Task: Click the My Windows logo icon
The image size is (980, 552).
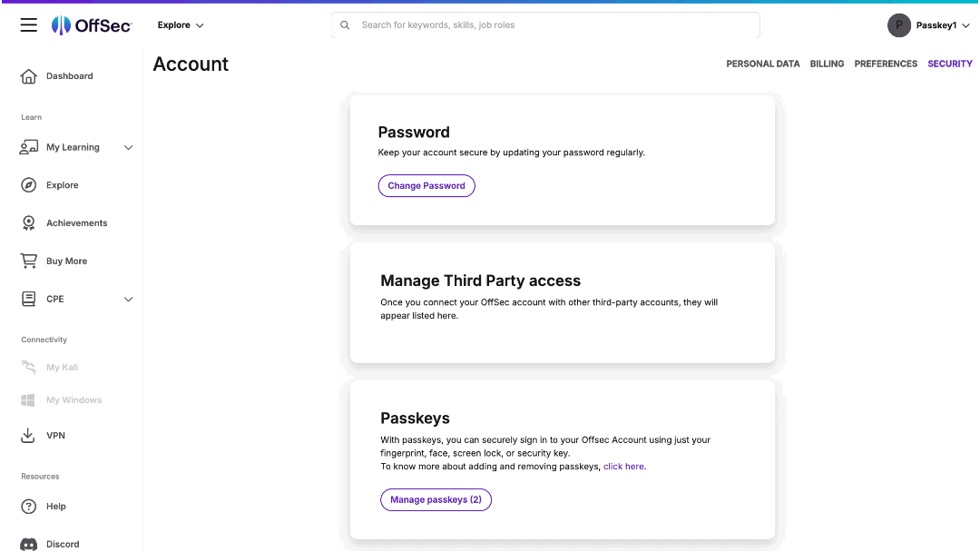Action: pyautogui.click(x=28, y=400)
